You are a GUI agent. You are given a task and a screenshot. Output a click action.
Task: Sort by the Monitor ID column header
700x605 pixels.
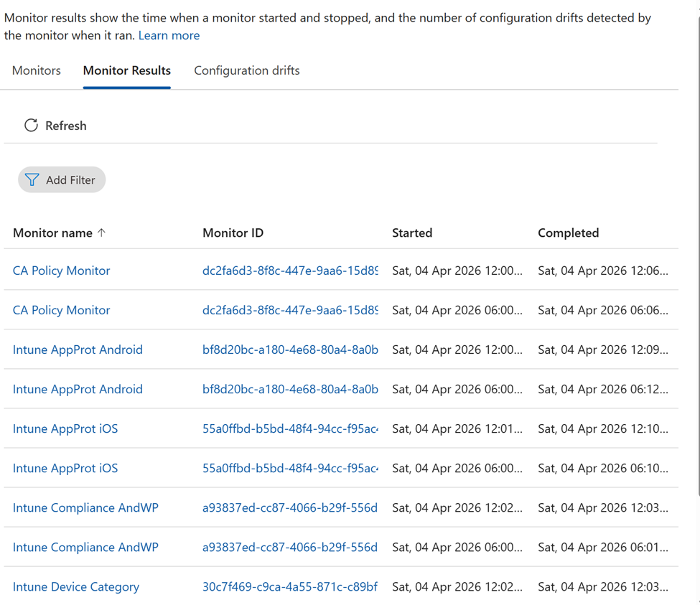233,233
